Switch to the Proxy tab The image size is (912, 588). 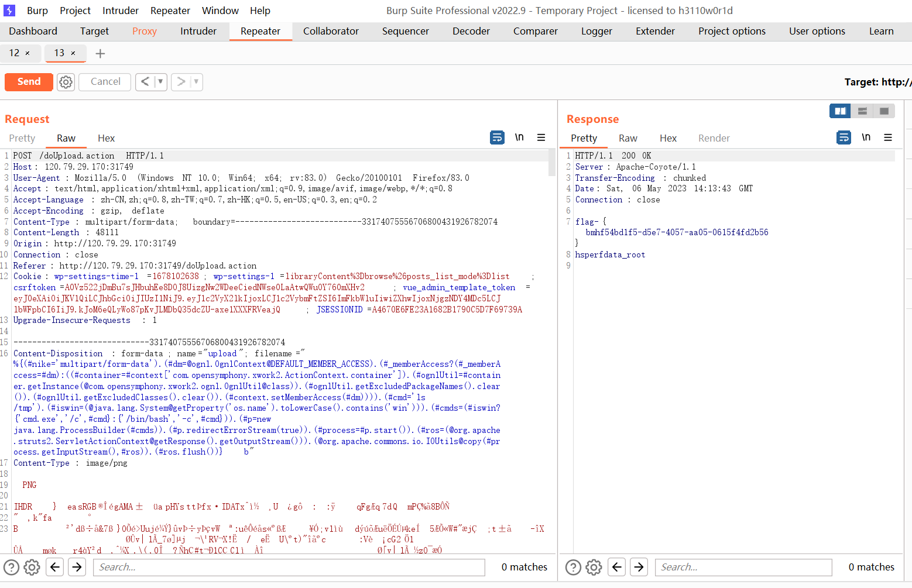pyautogui.click(x=145, y=31)
